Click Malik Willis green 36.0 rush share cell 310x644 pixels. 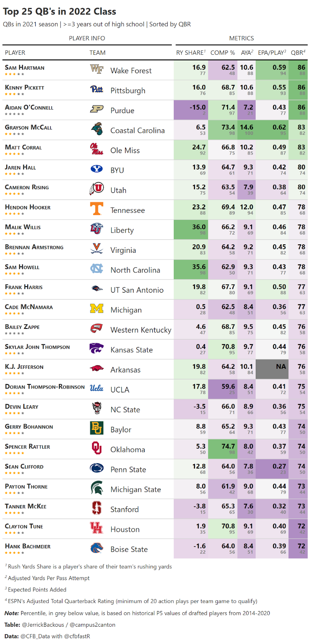click(191, 229)
